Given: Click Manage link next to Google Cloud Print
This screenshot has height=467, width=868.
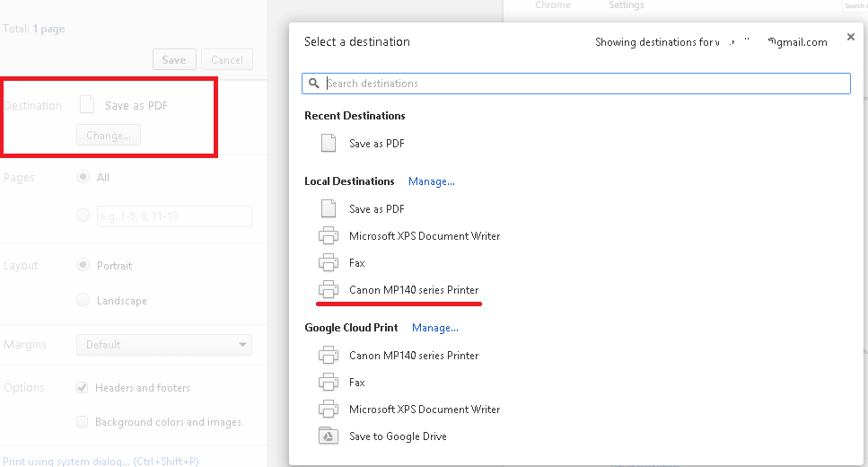Looking at the screenshot, I should coord(435,328).
